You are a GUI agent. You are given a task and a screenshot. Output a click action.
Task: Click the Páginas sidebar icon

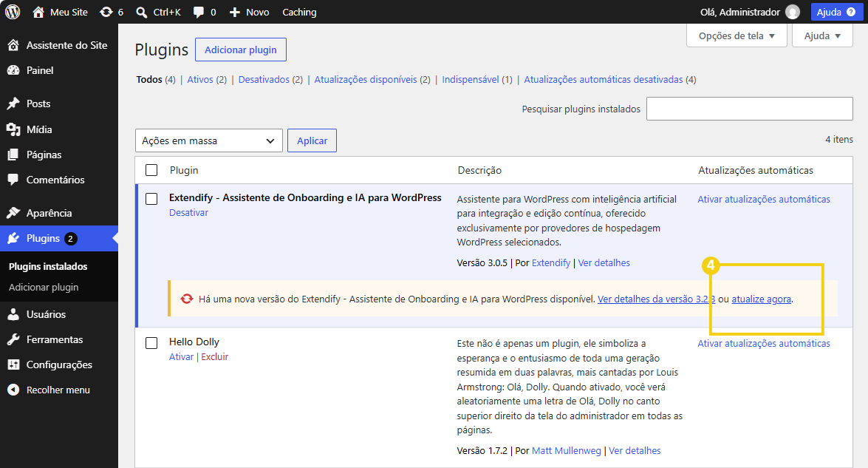13,155
